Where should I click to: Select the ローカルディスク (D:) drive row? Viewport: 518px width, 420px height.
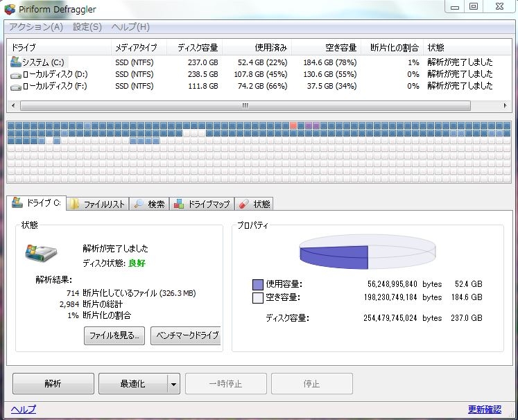pyautogui.click(x=259, y=74)
